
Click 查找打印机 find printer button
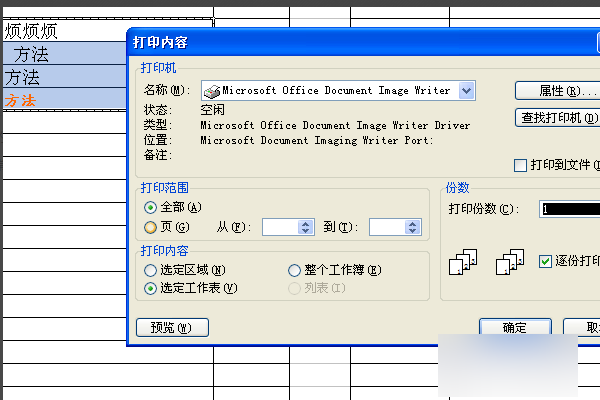click(558, 118)
